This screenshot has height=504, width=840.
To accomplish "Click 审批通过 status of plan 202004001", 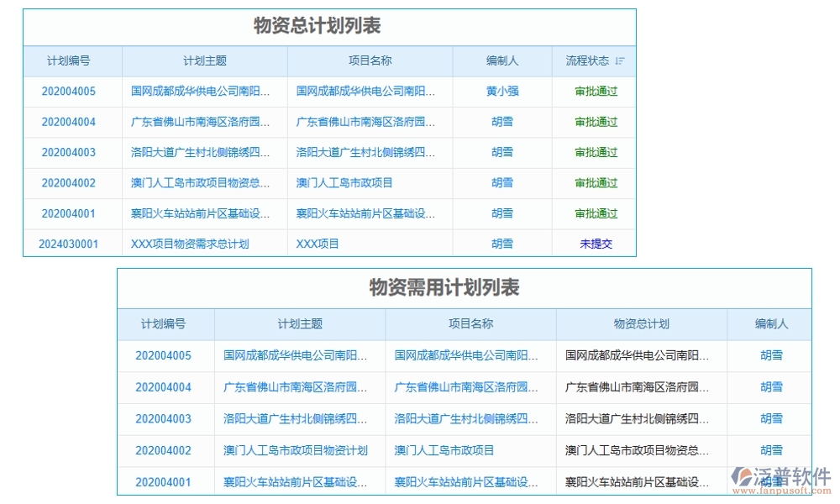I will [x=596, y=213].
